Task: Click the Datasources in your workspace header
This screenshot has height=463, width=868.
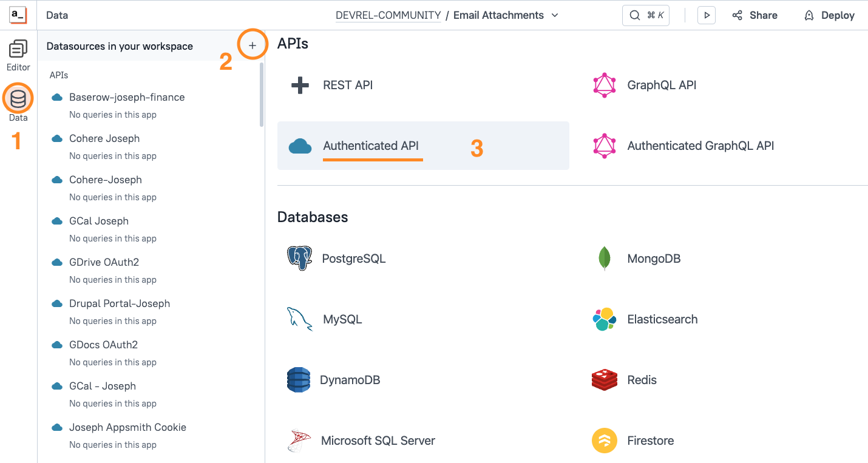Action: 120,46
